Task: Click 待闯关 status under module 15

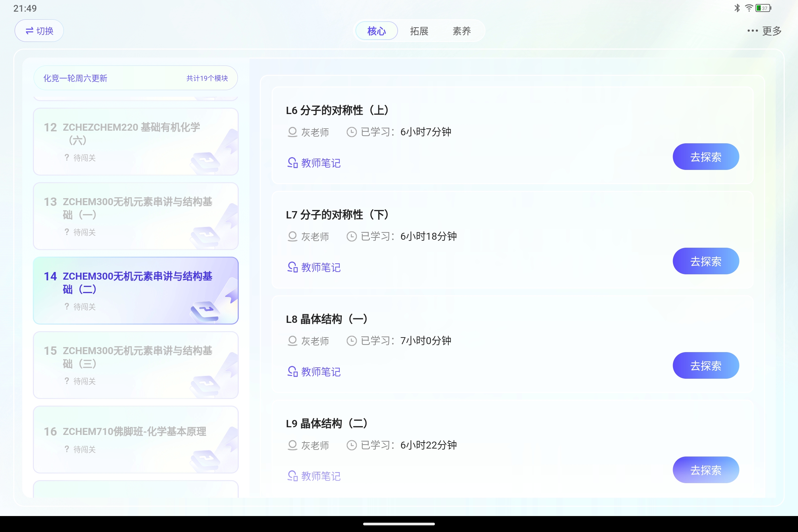Action: coord(80,381)
